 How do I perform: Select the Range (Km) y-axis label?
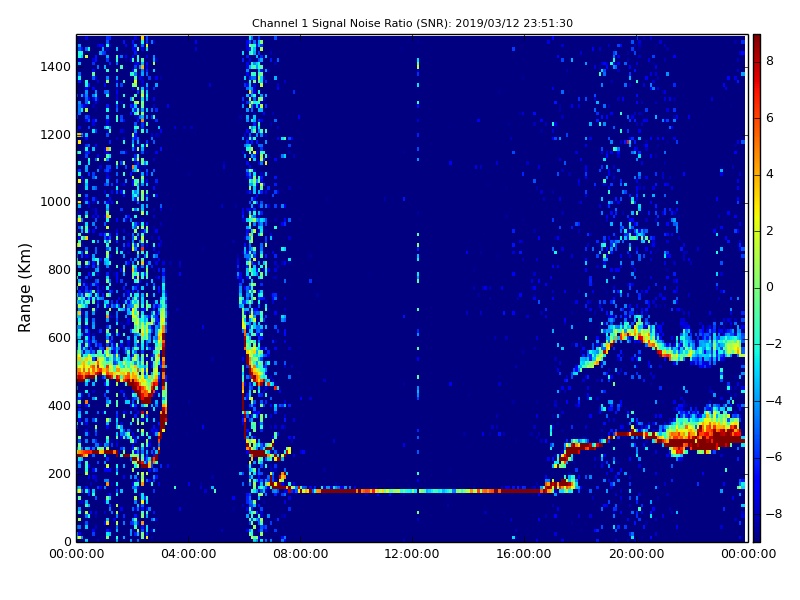coord(24,288)
